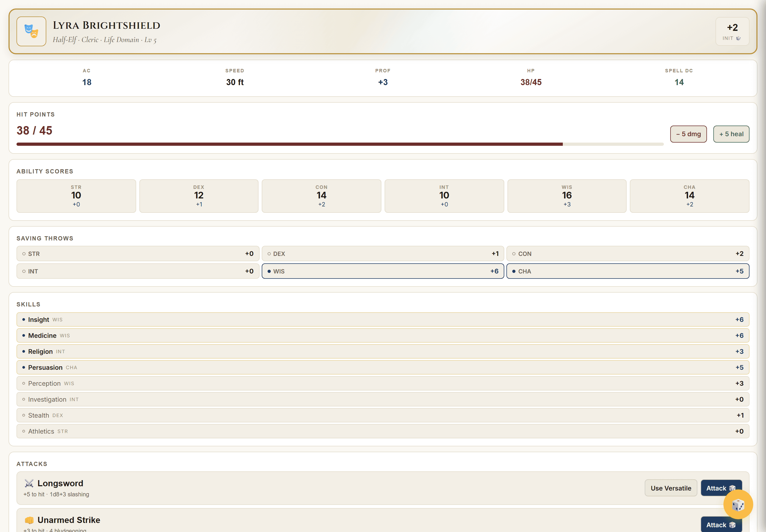Image resolution: width=766 pixels, height=532 pixels.
Task: Select the STR ability score card
Action: tap(76, 196)
